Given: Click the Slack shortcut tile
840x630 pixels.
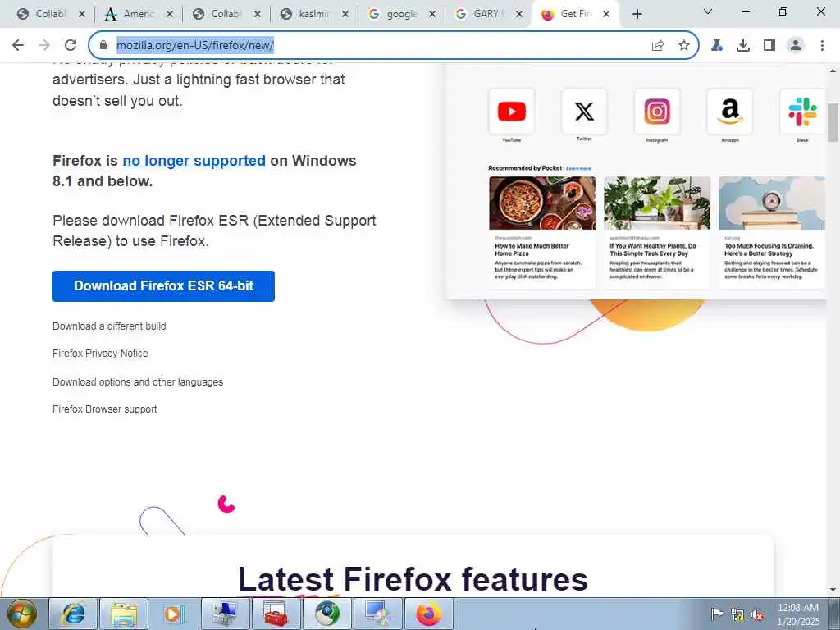Looking at the screenshot, I should point(802,112).
